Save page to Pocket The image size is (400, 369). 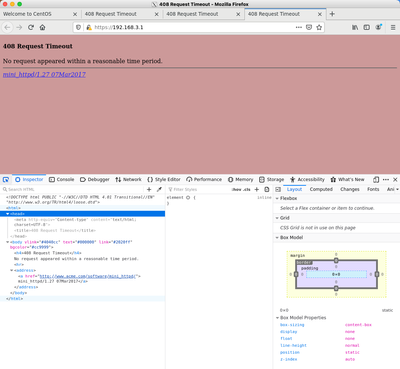click(x=309, y=27)
